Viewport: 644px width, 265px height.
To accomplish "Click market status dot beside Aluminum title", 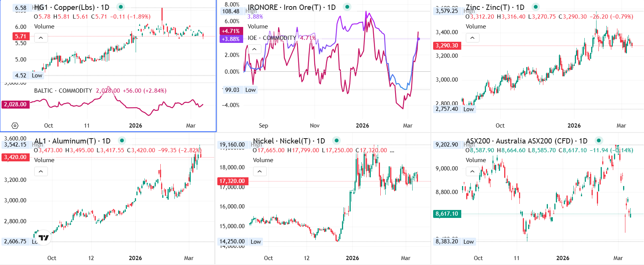I will pos(122,140).
